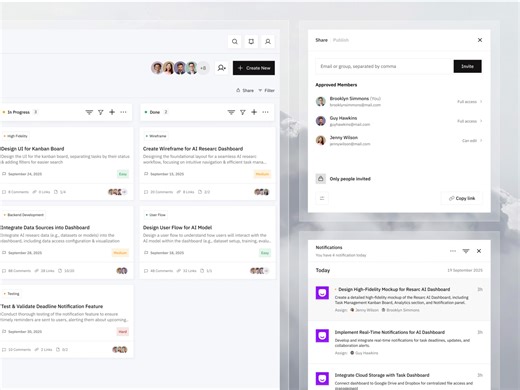Sort the Done column
This screenshot has height=390, width=520.
pyautogui.click(x=231, y=112)
